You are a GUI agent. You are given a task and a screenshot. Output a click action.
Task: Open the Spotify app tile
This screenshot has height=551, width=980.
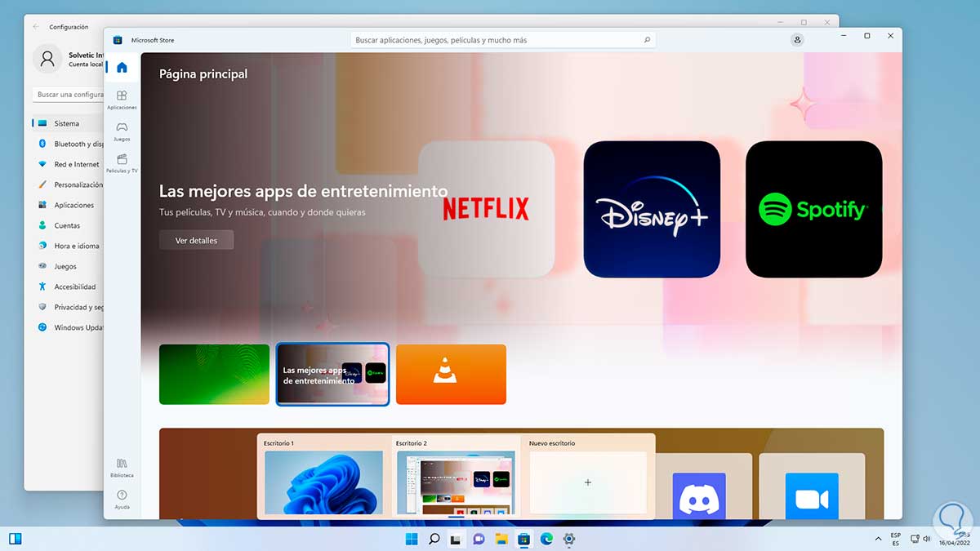(x=813, y=209)
